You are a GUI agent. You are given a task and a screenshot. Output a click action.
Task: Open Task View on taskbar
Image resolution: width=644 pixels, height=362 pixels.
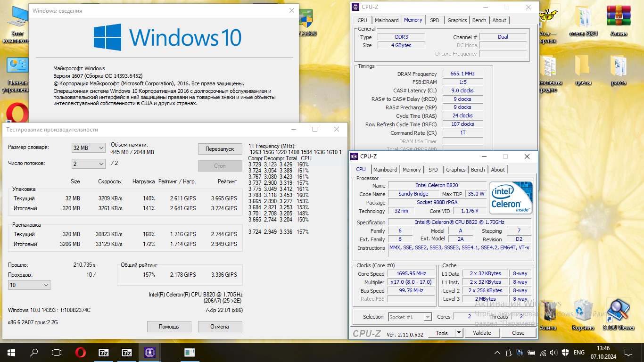coord(57,352)
